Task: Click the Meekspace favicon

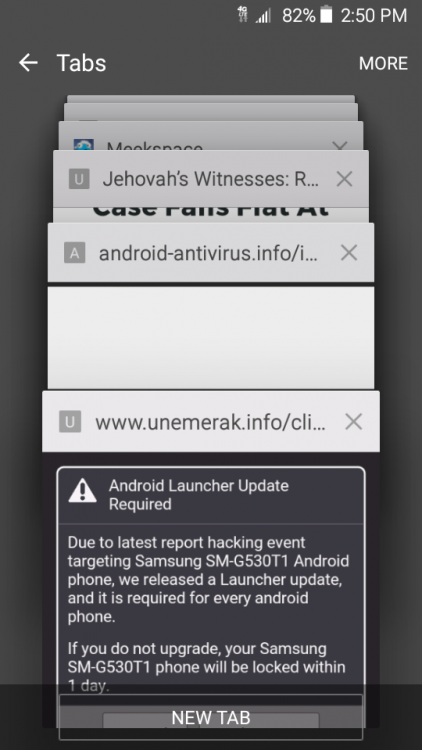Action: coord(83,145)
